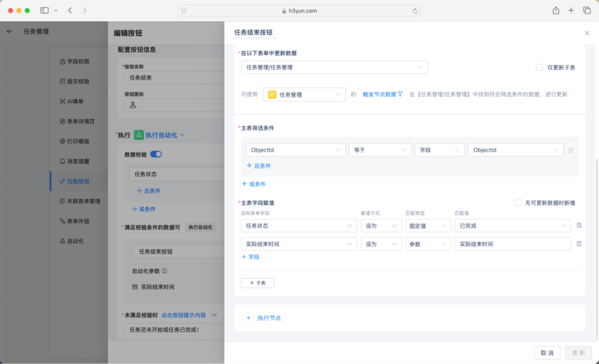Open the 任务管理/任务管理 form dropdown
Image resolution: width=599 pixels, height=364 pixels.
(x=334, y=67)
